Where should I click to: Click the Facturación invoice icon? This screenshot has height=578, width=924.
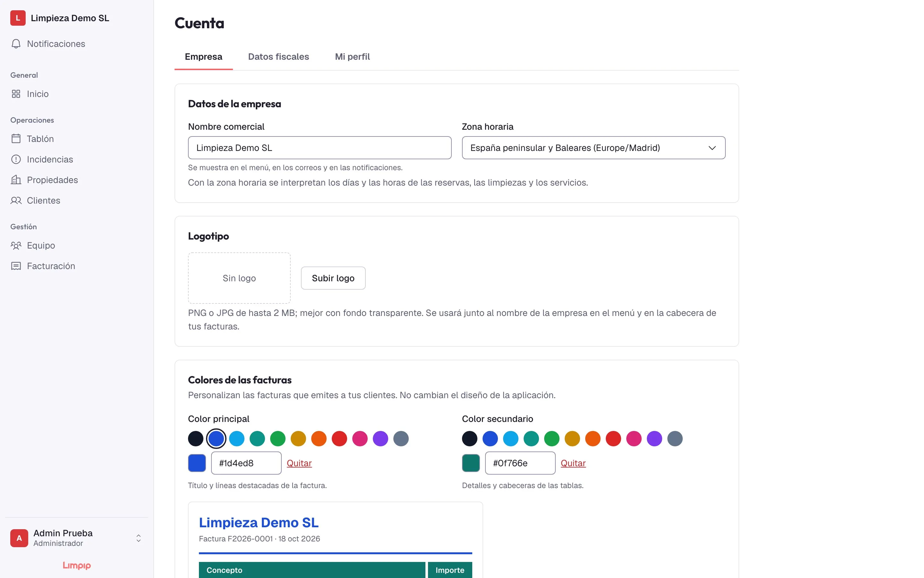click(x=16, y=266)
